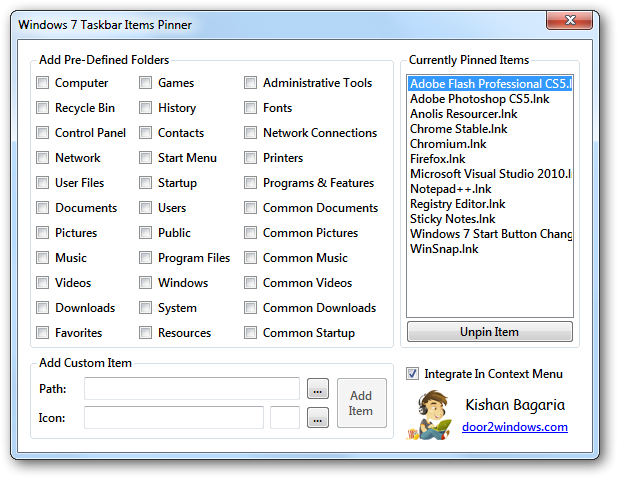Check the Printers checkbox
618x478 pixels.
(x=250, y=158)
